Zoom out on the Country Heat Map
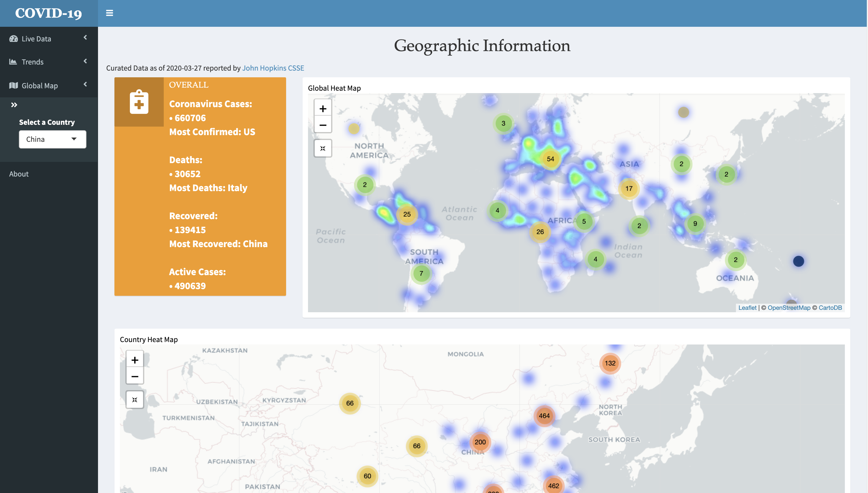Image resolution: width=868 pixels, height=493 pixels. point(135,376)
